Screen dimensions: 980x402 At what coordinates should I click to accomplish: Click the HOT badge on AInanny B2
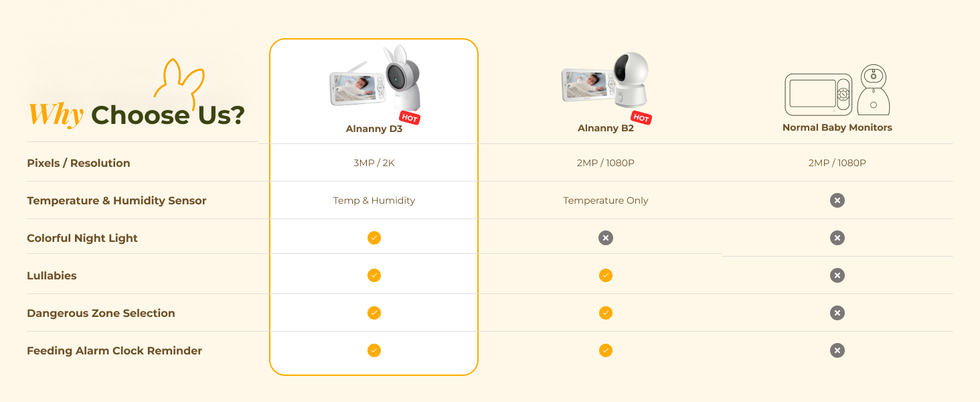coord(641,118)
